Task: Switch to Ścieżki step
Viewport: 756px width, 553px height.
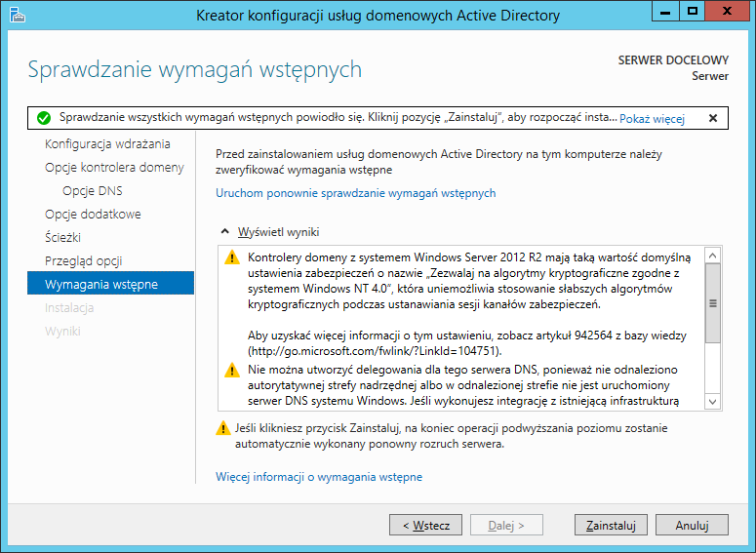Action: pos(62,238)
